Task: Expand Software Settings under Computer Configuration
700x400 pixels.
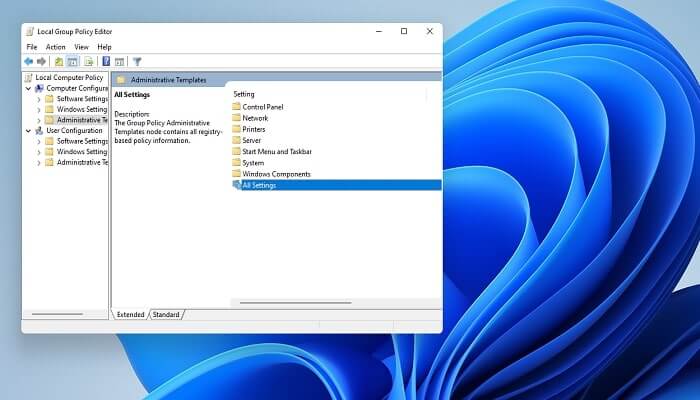Action: tap(39, 99)
